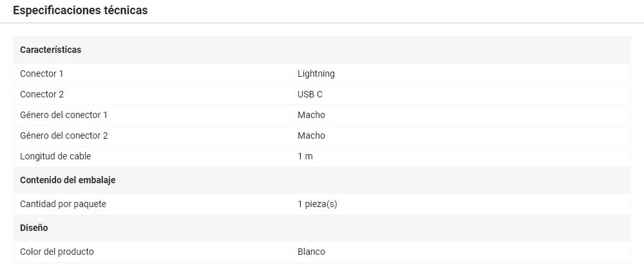This screenshot has width=644, height=269.
Task: Click the Conector 2 label
Action: pyautogui.click(x=42, y=94)
